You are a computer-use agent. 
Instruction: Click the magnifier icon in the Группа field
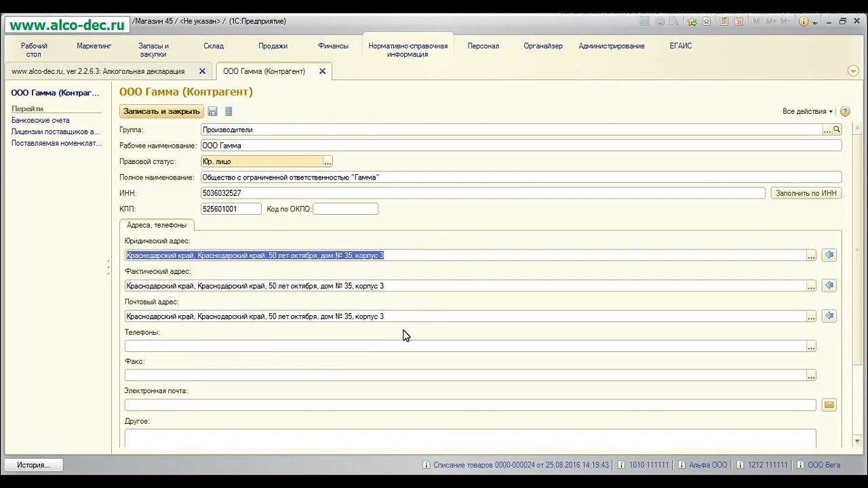[x=837, y=129]
